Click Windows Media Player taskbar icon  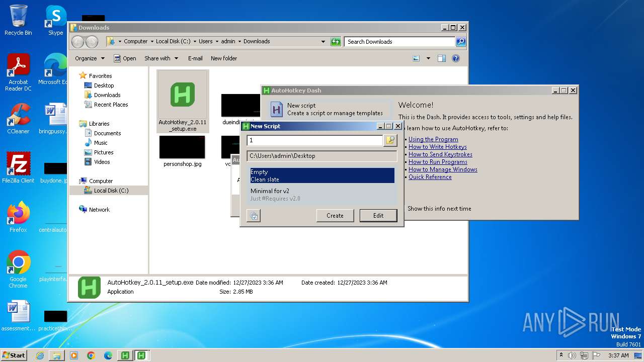[74, 355]
